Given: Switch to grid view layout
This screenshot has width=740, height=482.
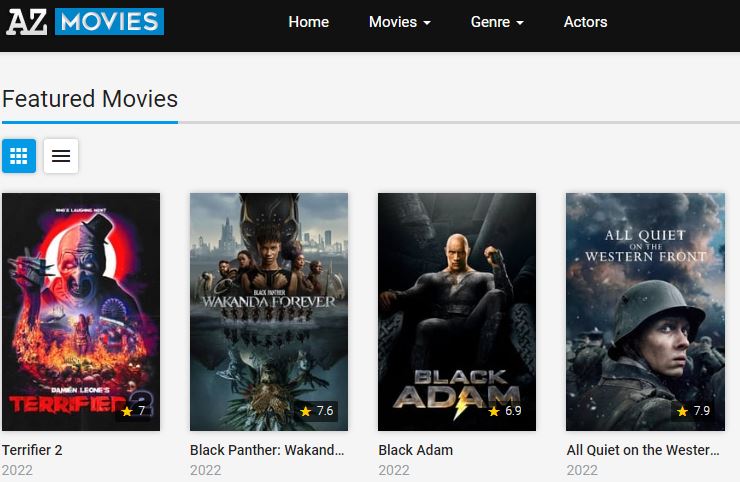Looking at the screenshot, I should (19, 156).
